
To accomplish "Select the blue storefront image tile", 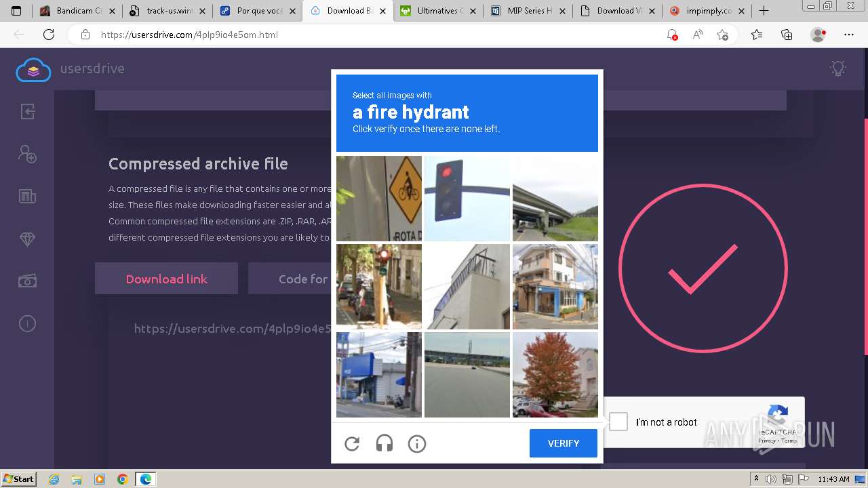I will coord(379,375).
